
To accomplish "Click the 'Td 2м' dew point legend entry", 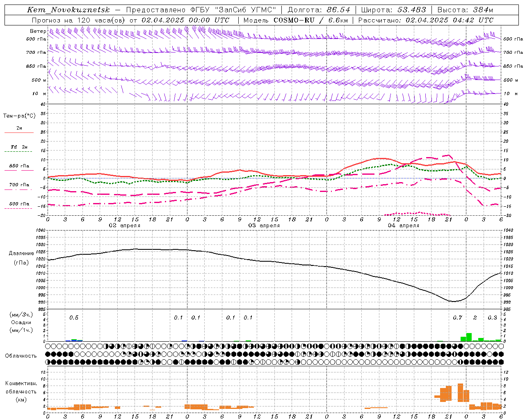I will tap(19, 147).
